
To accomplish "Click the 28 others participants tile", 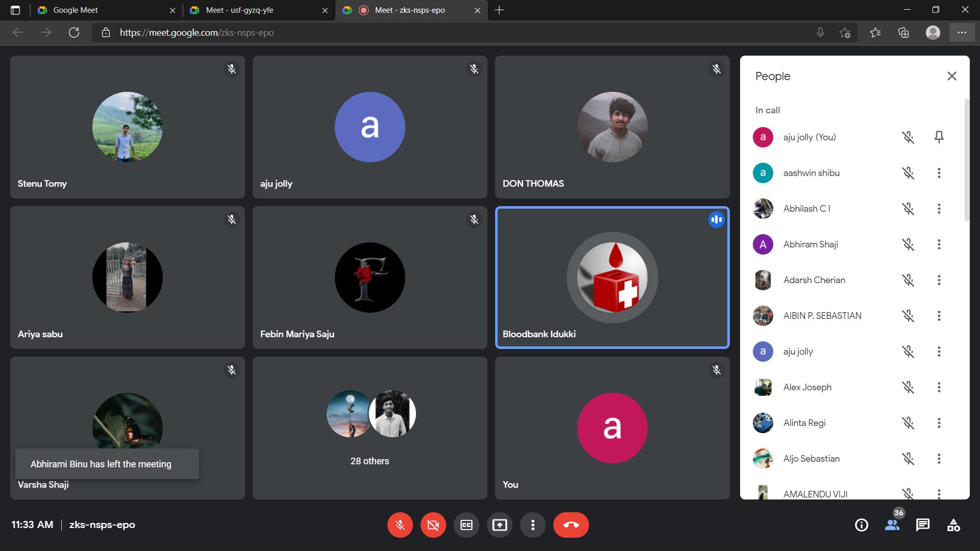I will point(370,428).
